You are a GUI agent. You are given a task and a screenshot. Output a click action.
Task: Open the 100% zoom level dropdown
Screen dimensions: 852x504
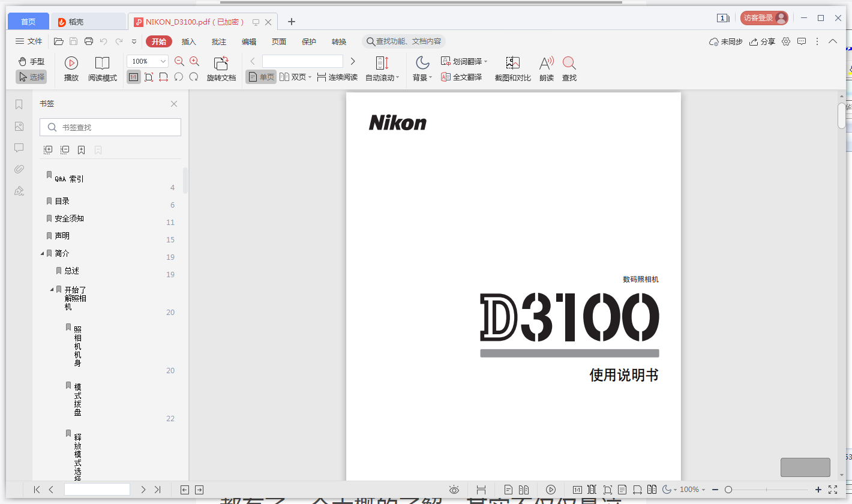point(163,61)
